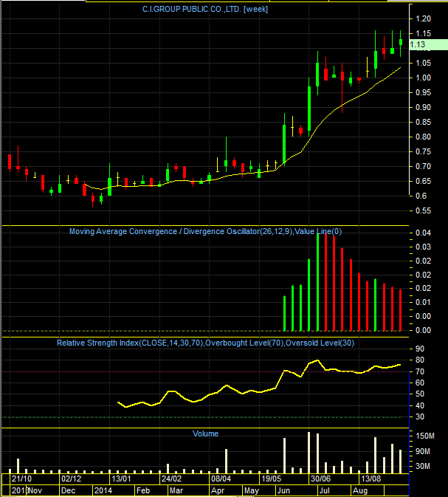Click the Jun month label
448x497 pixels.
[x=283, y=490]
